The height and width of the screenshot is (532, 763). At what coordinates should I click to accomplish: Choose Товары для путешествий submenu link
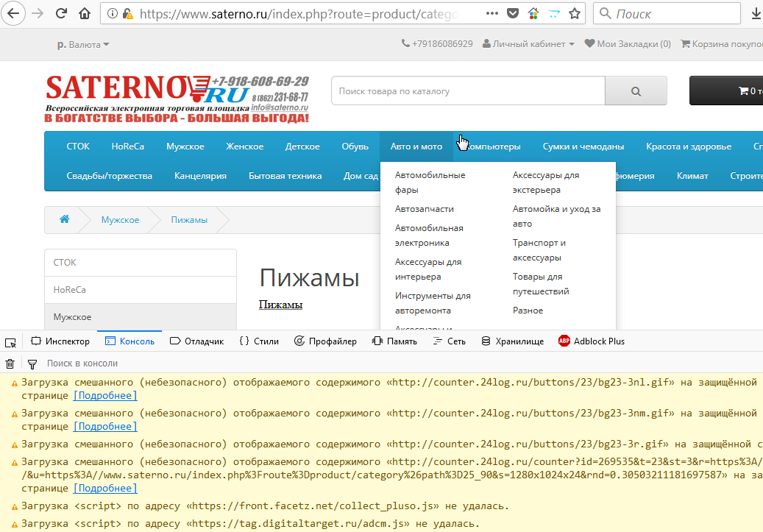pyautogui.click(x=541, y=284)
